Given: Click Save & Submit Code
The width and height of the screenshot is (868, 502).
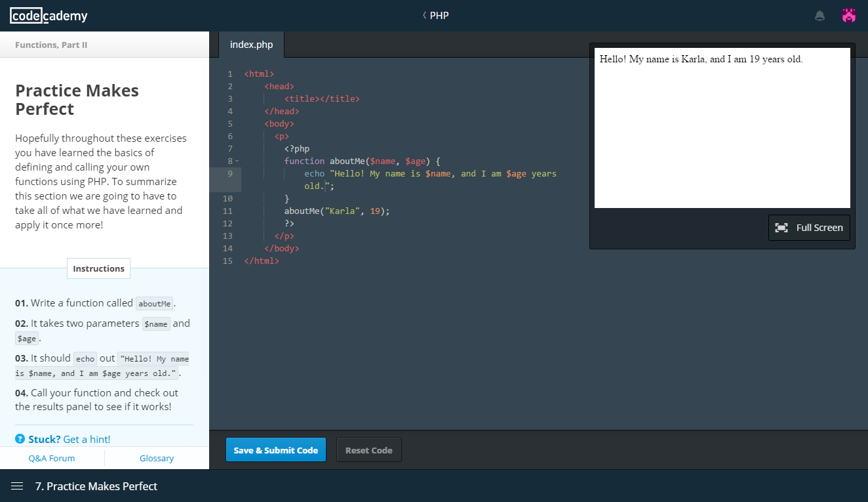Looking at the screenshot, I should pos(276,450).
